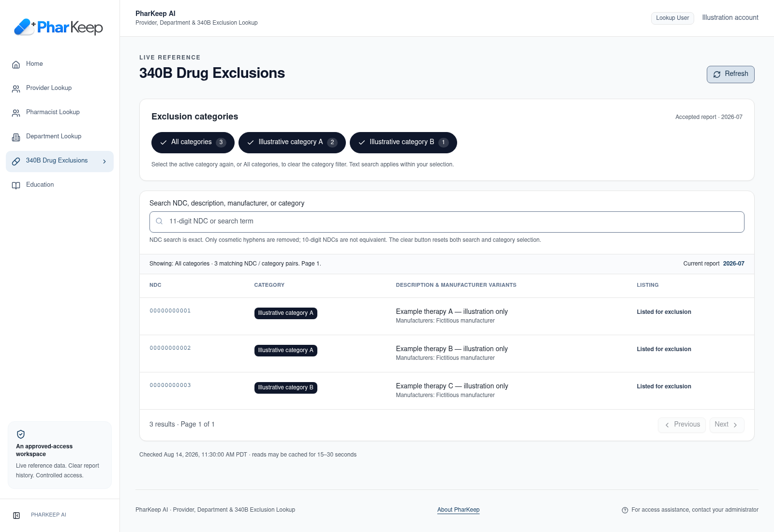Viewport: 774px width, 532px height.
Task: Click the Current report 2026-07 value
Action: 734,264
